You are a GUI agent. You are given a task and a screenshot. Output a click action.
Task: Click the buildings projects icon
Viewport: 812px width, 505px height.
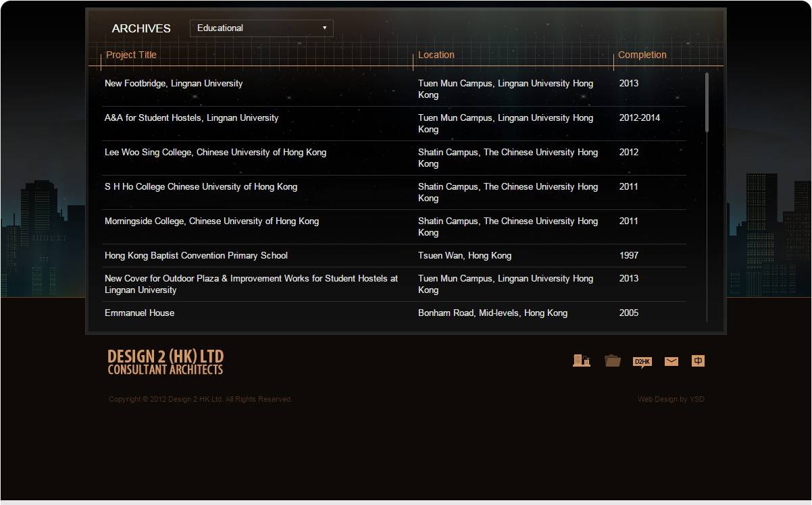click(581, 361)
